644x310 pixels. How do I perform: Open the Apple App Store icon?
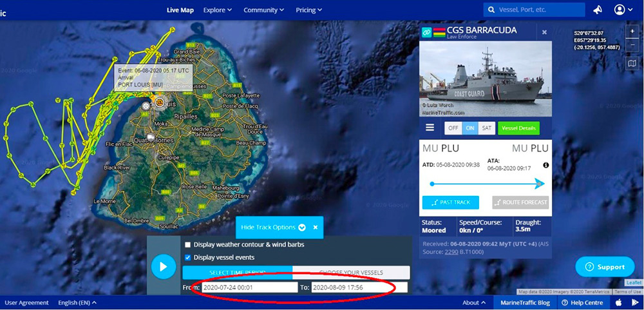[x=619, y=302]
